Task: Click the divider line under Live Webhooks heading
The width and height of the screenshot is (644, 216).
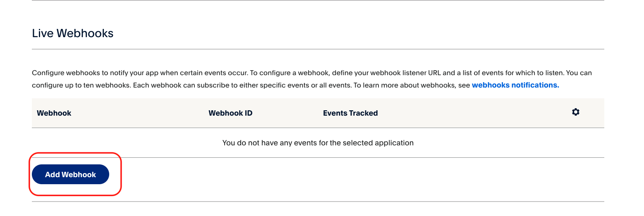Action: click(x=318, y=50)
